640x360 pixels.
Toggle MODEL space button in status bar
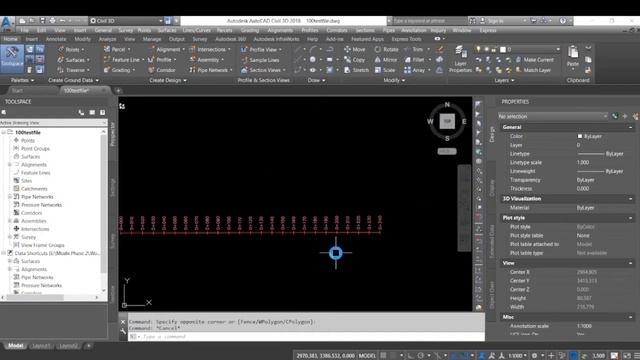tap(367, 356)
